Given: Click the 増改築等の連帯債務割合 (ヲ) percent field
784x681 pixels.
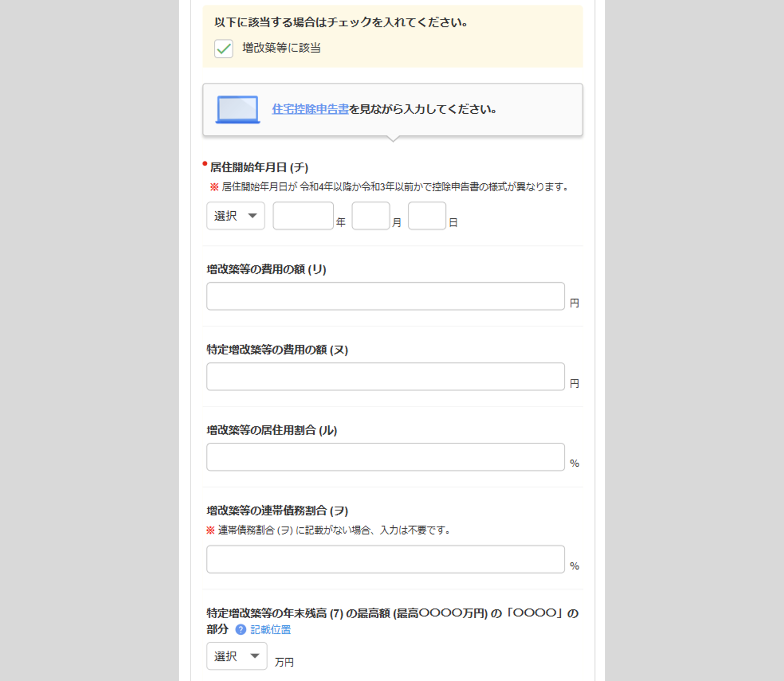Looking at the screenshot, I should tap(385, 559).
